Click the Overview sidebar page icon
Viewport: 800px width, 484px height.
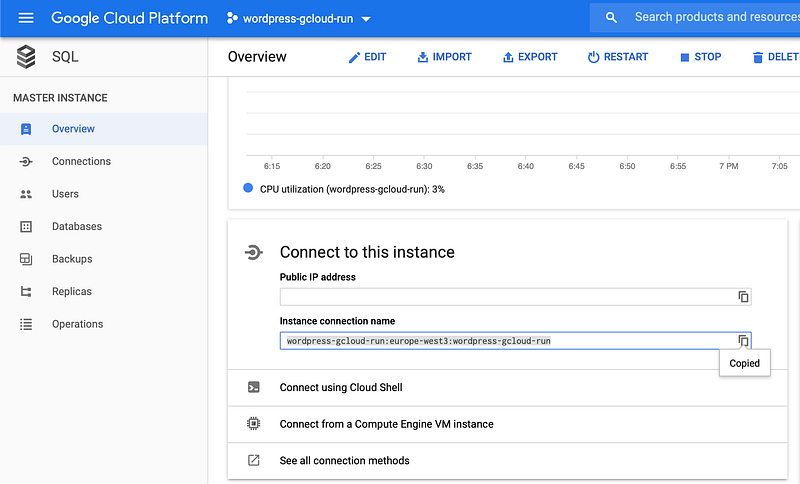(26, 129)
